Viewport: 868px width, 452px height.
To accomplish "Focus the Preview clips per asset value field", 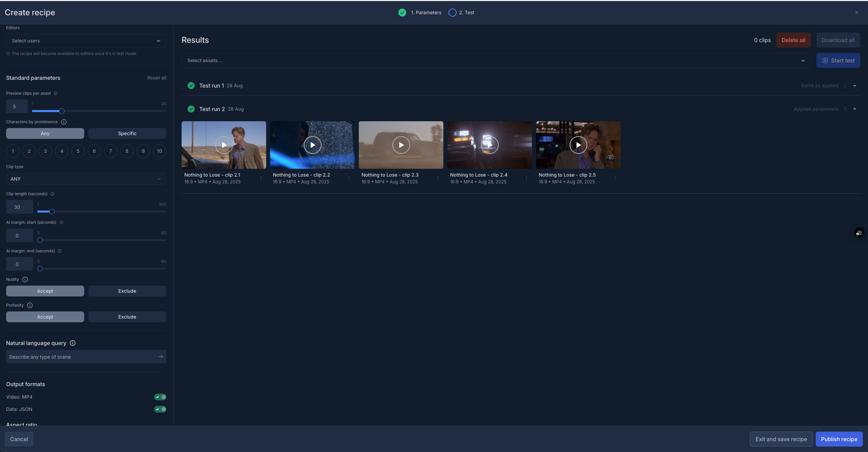I will pyautogui.click(x=17, y=106).
